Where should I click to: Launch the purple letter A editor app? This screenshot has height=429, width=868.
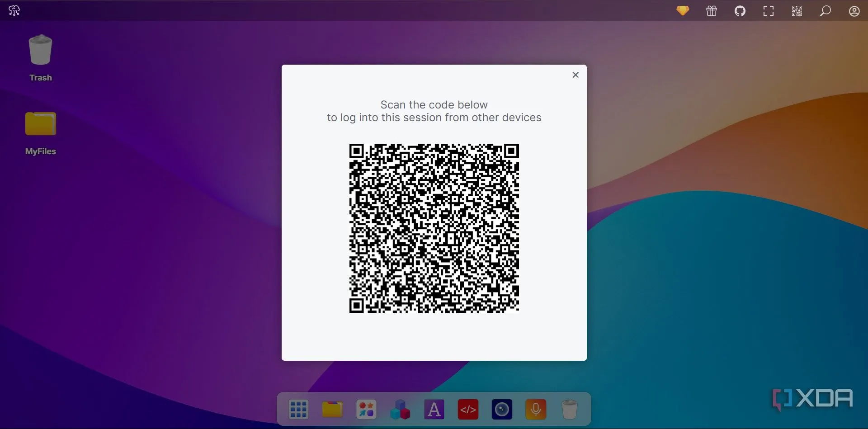point(434,410)
